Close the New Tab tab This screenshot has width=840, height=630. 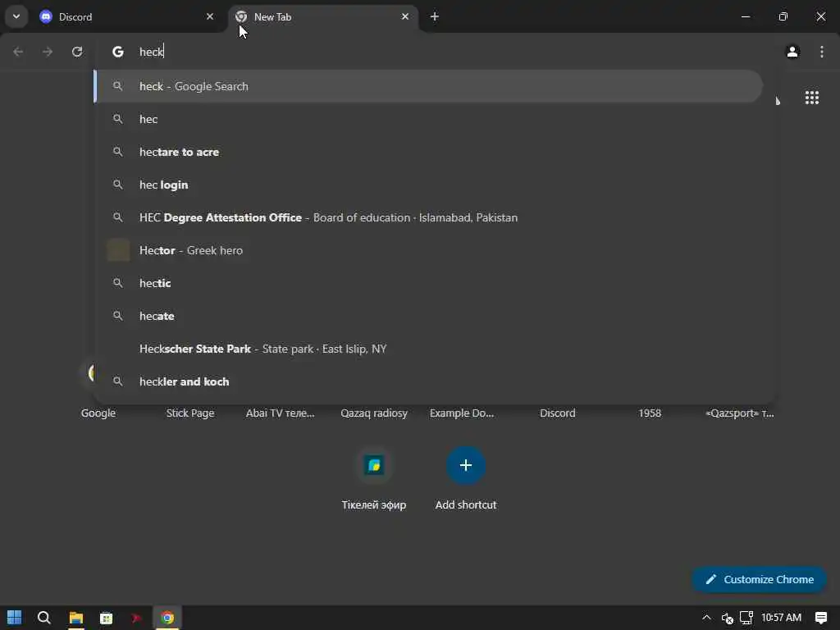click(x=405, y=16)
